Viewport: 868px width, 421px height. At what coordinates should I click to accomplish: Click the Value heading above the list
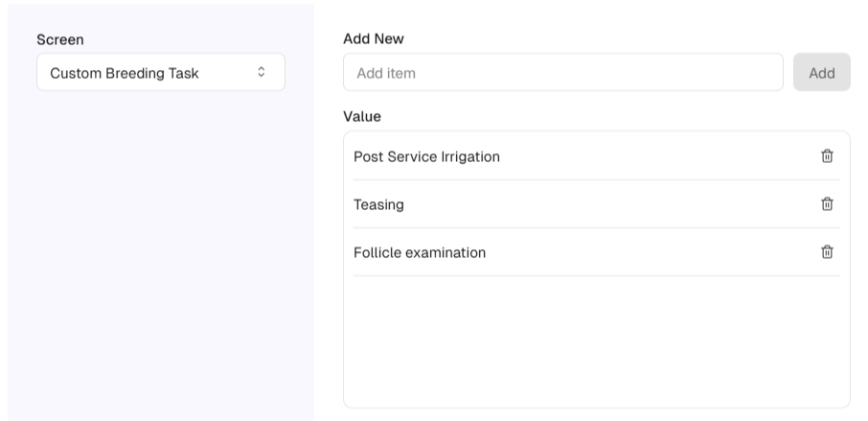pyautogui.click(x=362, y=117)
